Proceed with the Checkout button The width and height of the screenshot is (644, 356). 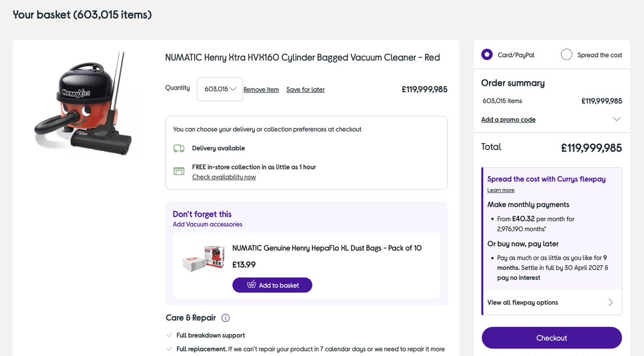[x=552, y=338]
